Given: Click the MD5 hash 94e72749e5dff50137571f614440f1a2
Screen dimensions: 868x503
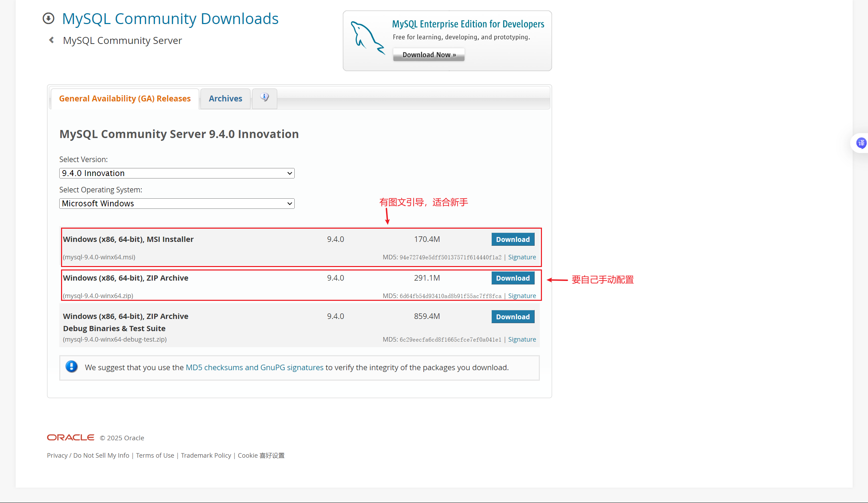Looking at the screenshot, I should (451, 258).
